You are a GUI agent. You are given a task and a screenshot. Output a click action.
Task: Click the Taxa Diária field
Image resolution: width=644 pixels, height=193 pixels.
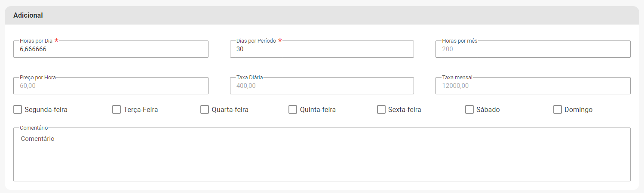(322, 86)
